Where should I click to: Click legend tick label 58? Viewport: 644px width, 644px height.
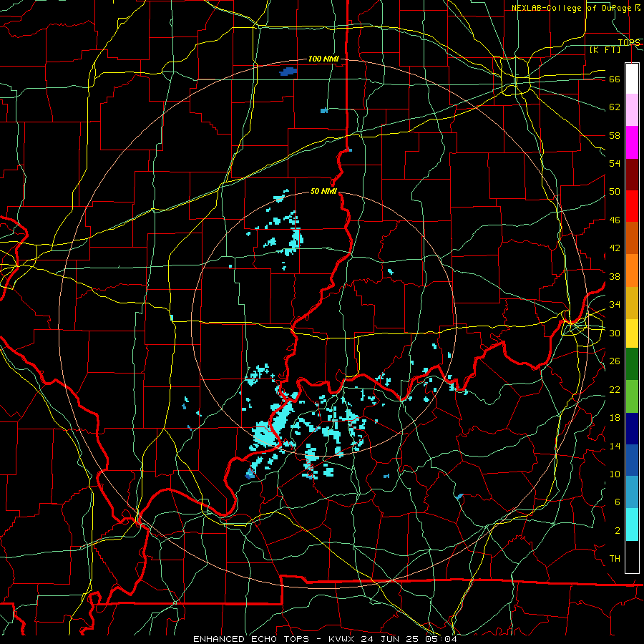(x=615, y=135)
